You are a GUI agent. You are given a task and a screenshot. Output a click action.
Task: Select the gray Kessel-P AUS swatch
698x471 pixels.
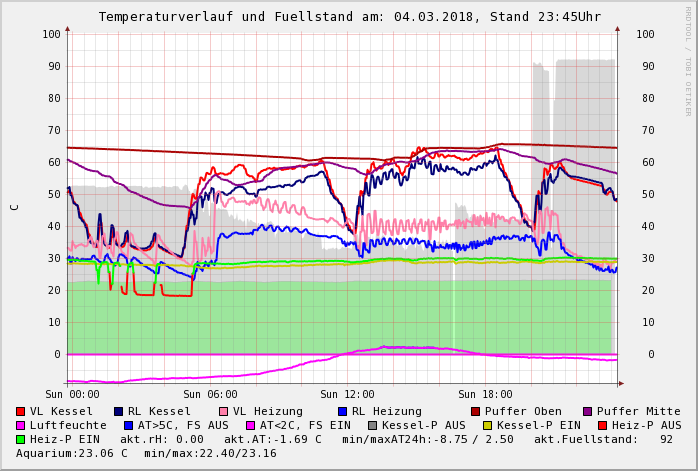pyautogui.click(x=372, y=425)
